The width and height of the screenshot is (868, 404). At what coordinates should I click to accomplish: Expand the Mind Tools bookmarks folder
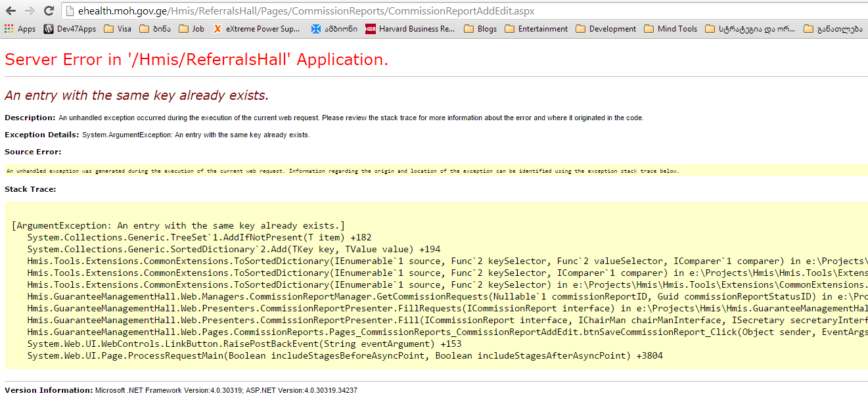670,29
